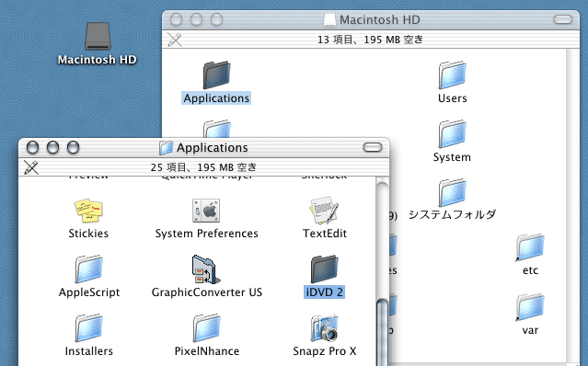Click the "Users" folder label
The width and height of the screenshot is (588, 366).
tap(452, 98)
